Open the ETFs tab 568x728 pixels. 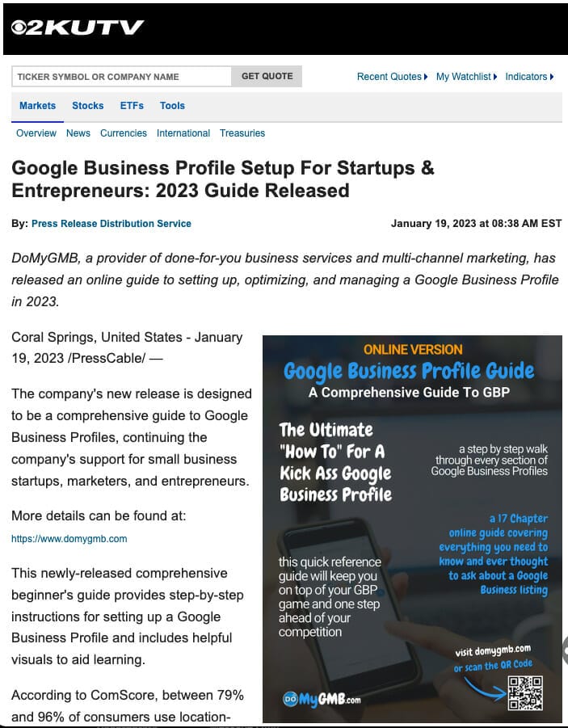(132, 106)
